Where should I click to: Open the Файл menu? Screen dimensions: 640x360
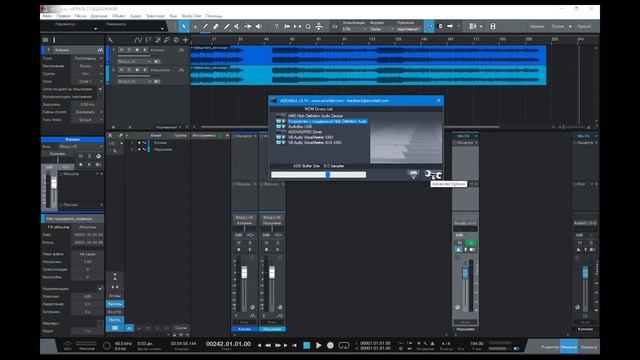click(x=47, y=16)
